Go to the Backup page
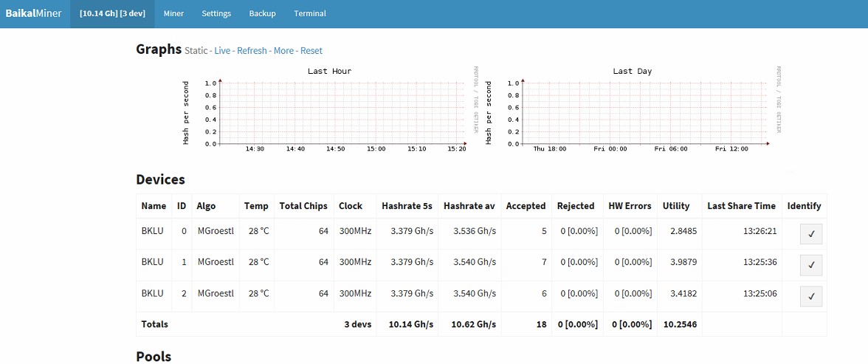This screenshot has height=364, width=868. click(x=263, y=13)
